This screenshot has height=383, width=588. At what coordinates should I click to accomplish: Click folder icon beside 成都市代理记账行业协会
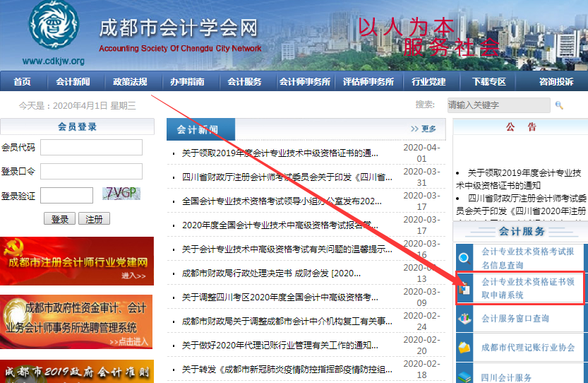coord(464,348)
